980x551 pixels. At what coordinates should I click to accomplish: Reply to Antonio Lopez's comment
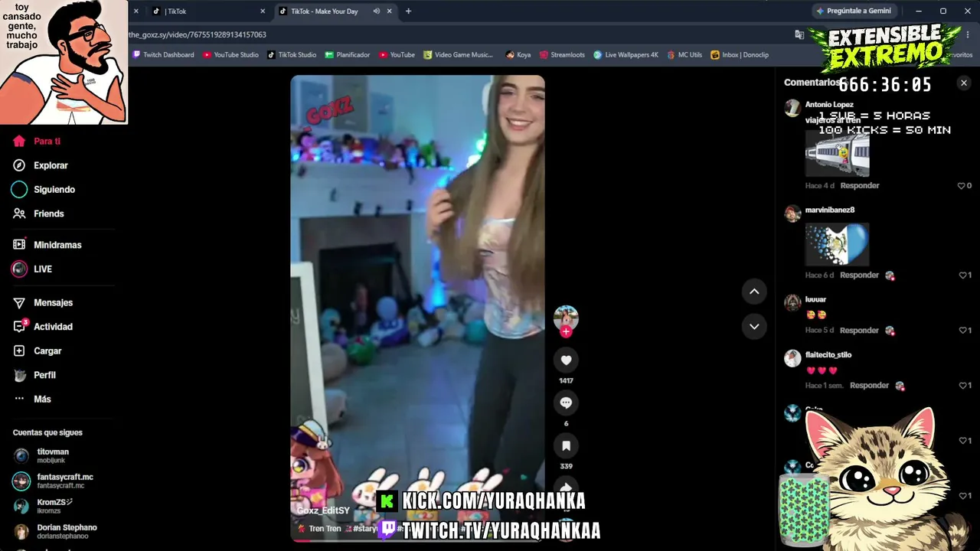coord(859,186)
